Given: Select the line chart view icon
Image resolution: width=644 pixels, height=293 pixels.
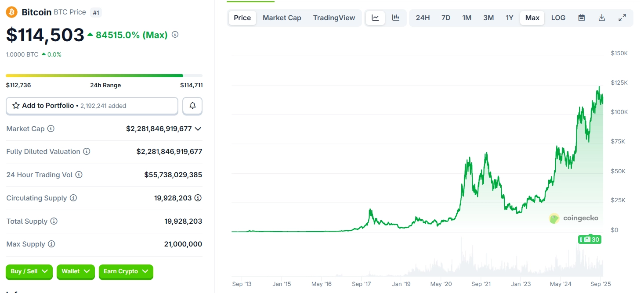Looking at the screenshot, I should point(375,18).
